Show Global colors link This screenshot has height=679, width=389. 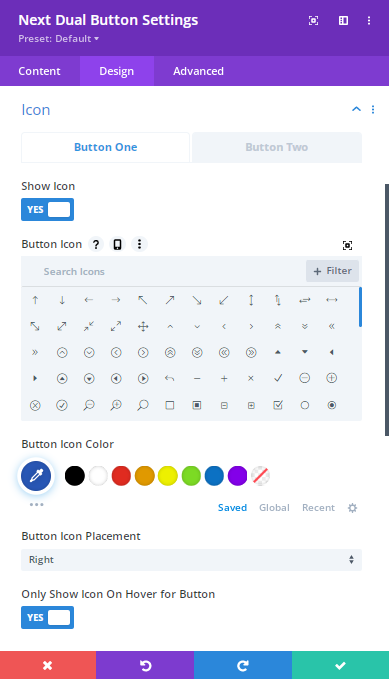click(x=274, y=508)
